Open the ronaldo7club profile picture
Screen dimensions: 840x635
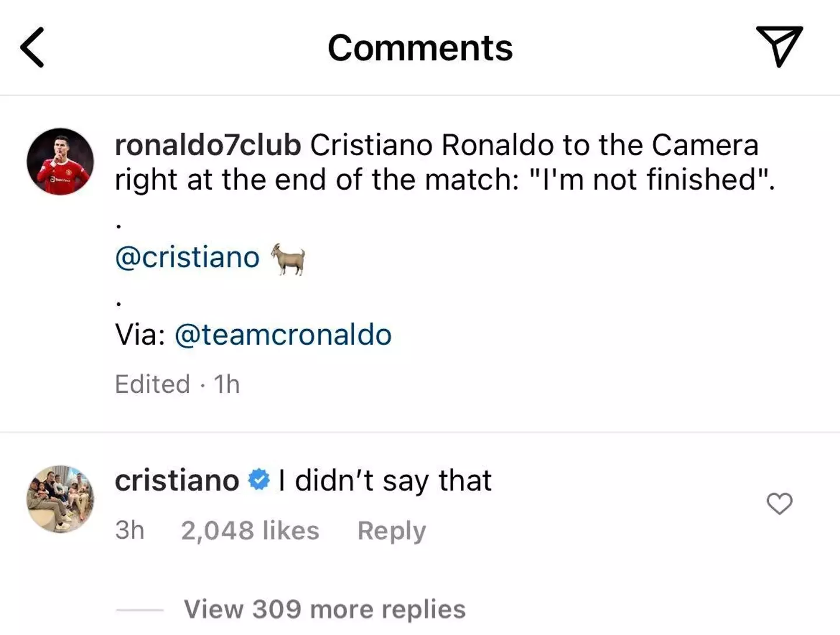(x=60, y=162)
